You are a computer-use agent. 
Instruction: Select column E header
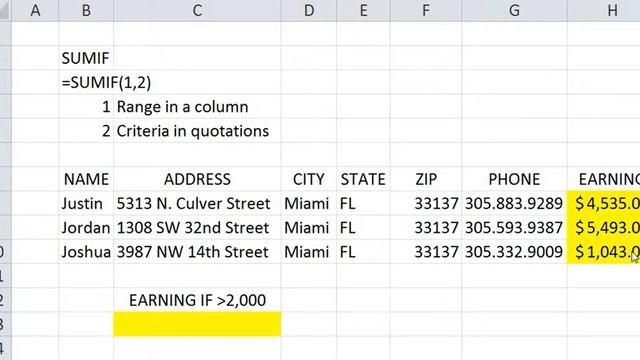coord(363,10)
